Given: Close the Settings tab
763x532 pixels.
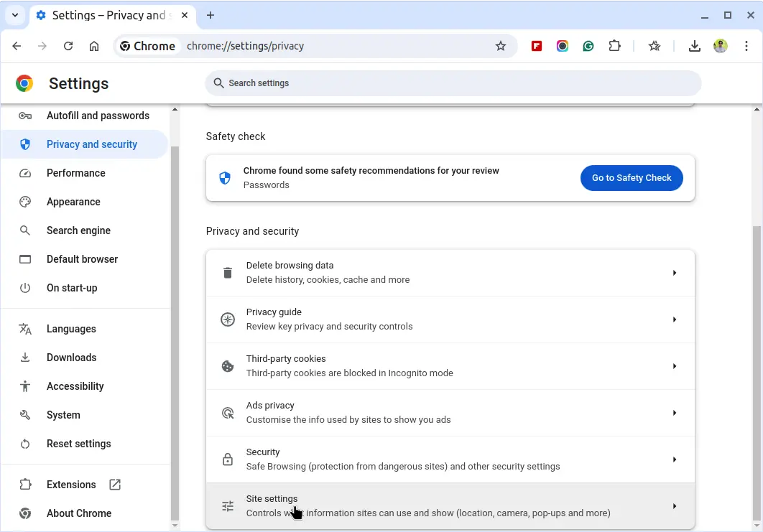Looking at the screenshot, I should click(x=185, y=15).
